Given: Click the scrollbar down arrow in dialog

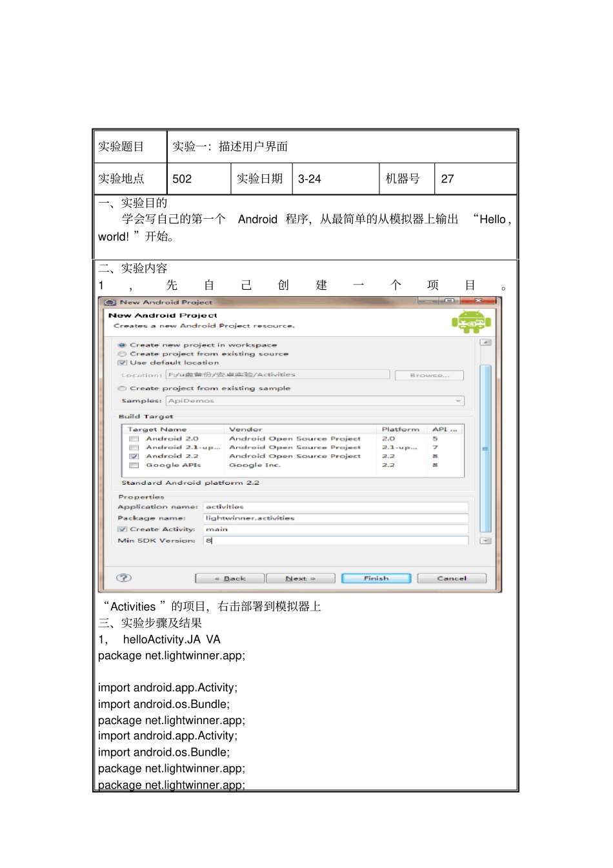Looking at the screenshot, I should 486,541.
